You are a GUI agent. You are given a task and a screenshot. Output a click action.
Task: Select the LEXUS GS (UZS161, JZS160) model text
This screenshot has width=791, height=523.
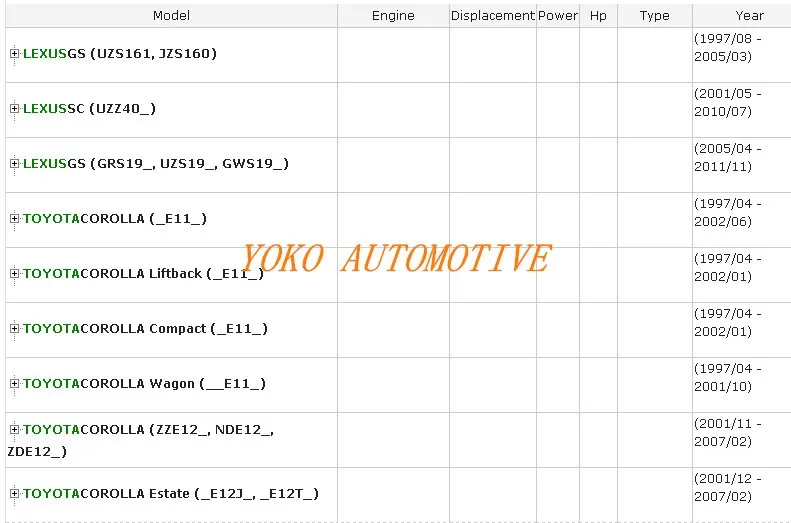click(120, 53)
